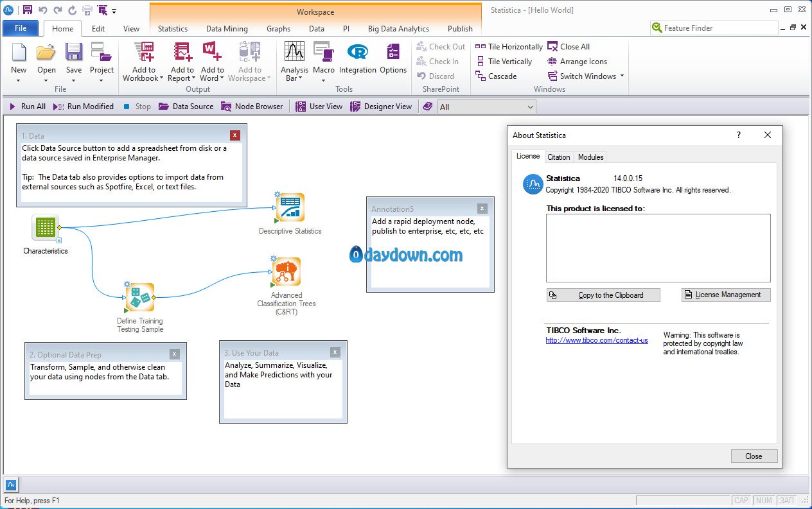Select the Descriptive Statistics node

[290, 208]
